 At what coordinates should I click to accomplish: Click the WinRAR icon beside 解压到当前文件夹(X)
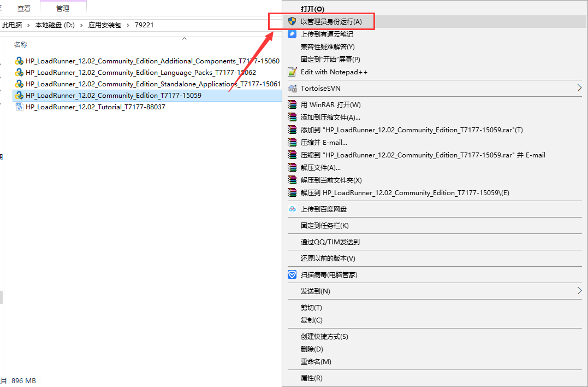292,180
